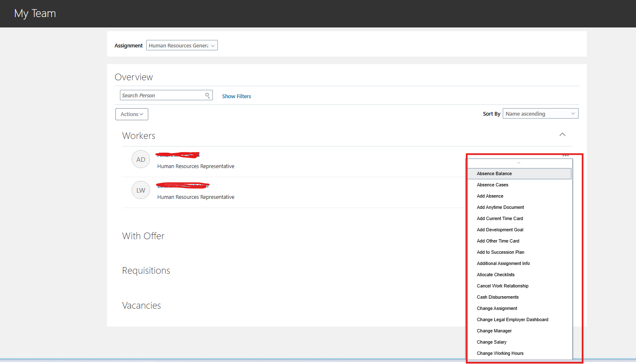The image size is (636, 364).
Task: Select Add Anytime Document
Action: coord(500,207)
